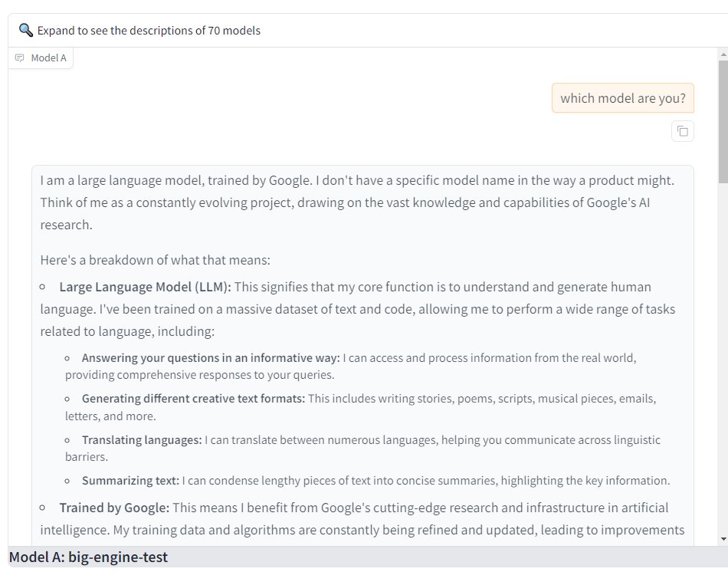Image resolution: width=728 pixels, height=572 pixels.
Task: Click the bold 'Large Language Model (LLM):' text
Action: (x=145, y=287)
